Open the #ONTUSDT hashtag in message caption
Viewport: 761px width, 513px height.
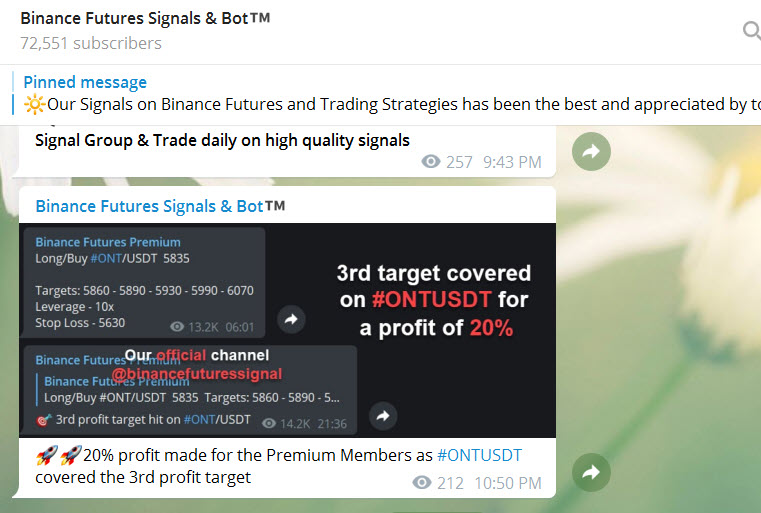[x=480, y=456]
